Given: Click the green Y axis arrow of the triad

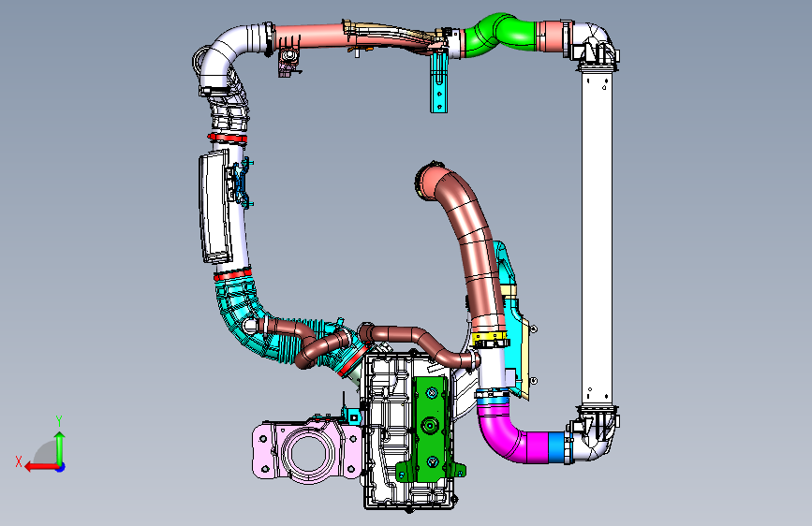Looking at the screenshot, I should click(x=60, y=447).
